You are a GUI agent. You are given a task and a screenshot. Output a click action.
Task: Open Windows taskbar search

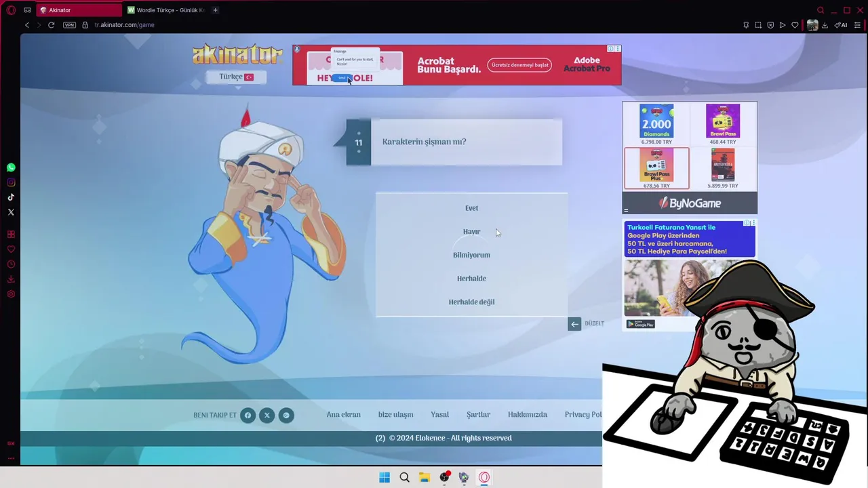(x=405, y=477)
